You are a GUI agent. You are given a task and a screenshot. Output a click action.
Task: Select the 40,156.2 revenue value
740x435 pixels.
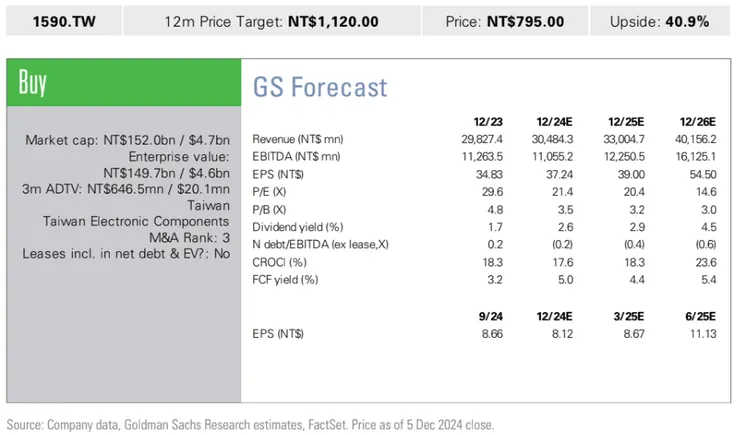pos(696,139)
